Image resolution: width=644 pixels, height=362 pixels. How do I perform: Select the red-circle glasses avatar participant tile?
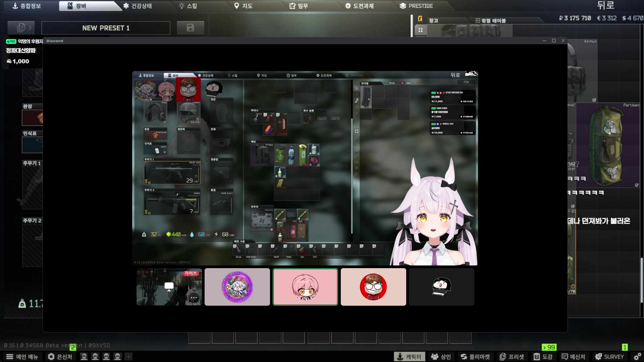tap(373, 287)
